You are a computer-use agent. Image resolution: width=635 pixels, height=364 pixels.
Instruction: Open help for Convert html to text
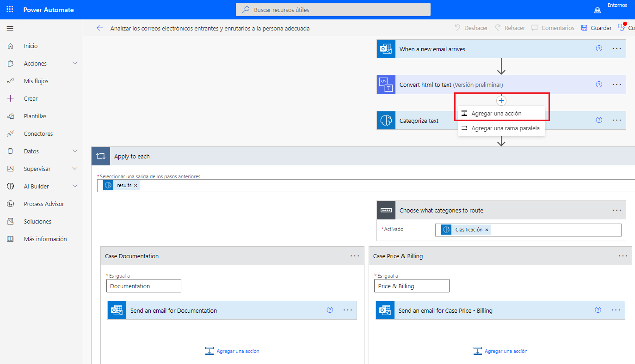(x=599, y=85)
